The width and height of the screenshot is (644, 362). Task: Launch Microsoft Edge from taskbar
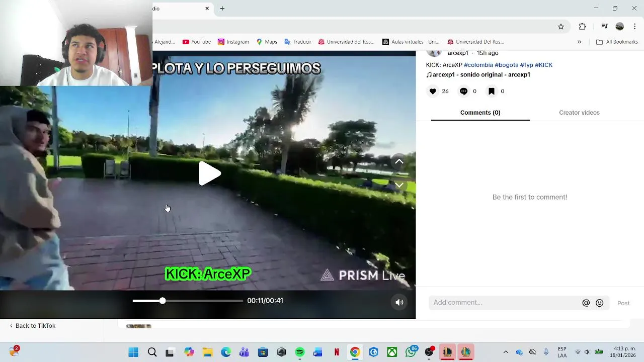tap(226, 352)
